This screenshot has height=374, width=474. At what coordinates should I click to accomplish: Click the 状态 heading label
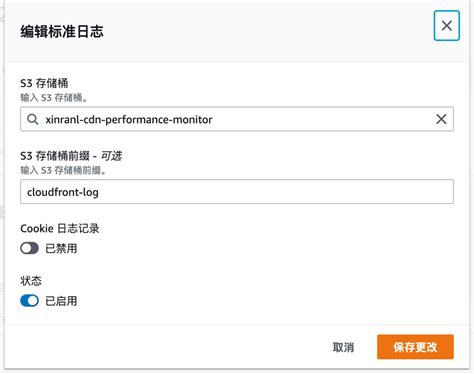pyautogui.click(x=31, y=281)
